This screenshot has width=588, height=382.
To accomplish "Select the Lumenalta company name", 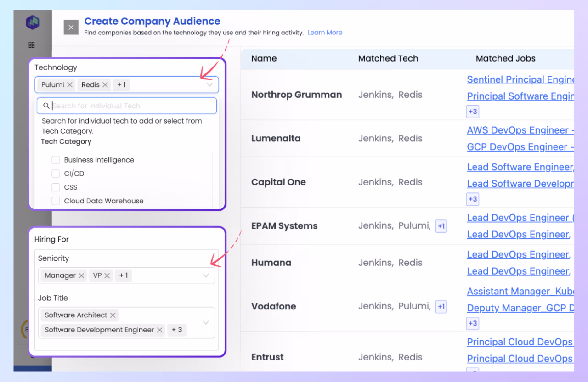I will pyautogui.click(x=276, y=138).
